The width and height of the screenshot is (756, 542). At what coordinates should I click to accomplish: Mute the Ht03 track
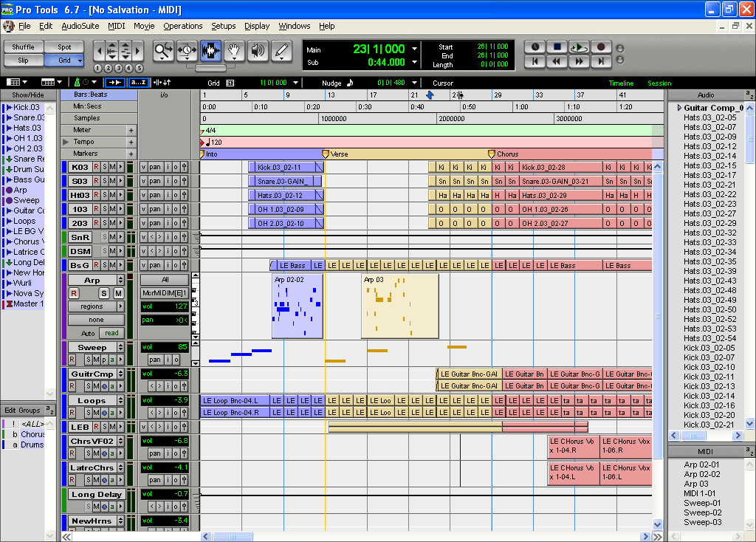[112, 195]
